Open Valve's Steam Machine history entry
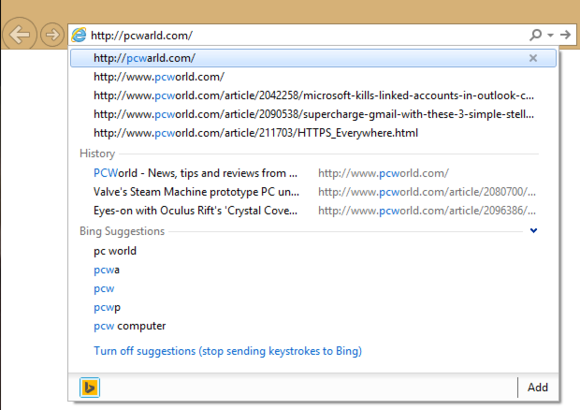580x410 pixels. pos(314,192)
